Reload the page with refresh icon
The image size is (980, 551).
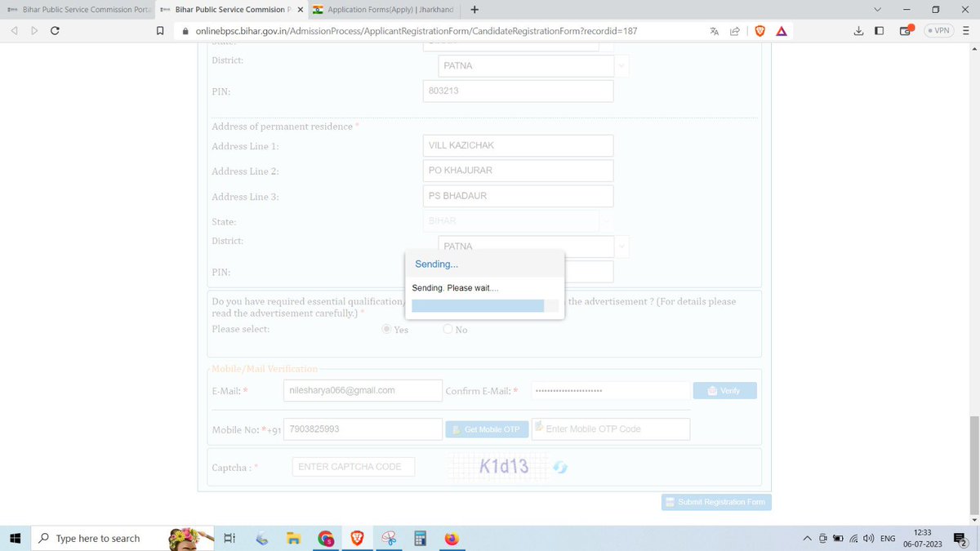coord(55,31)
